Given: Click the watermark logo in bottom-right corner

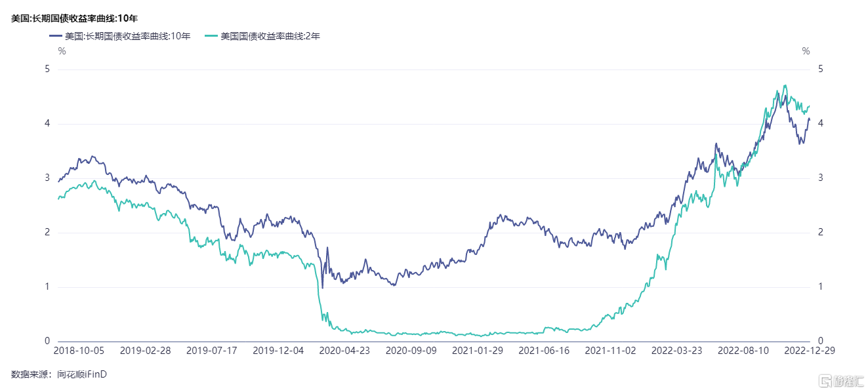Looking at the screenshot, I should (x=837, y=380).
